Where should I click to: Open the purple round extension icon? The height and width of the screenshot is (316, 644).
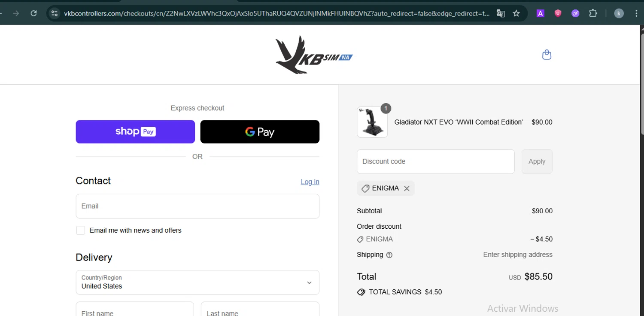[x=575, y=13]
